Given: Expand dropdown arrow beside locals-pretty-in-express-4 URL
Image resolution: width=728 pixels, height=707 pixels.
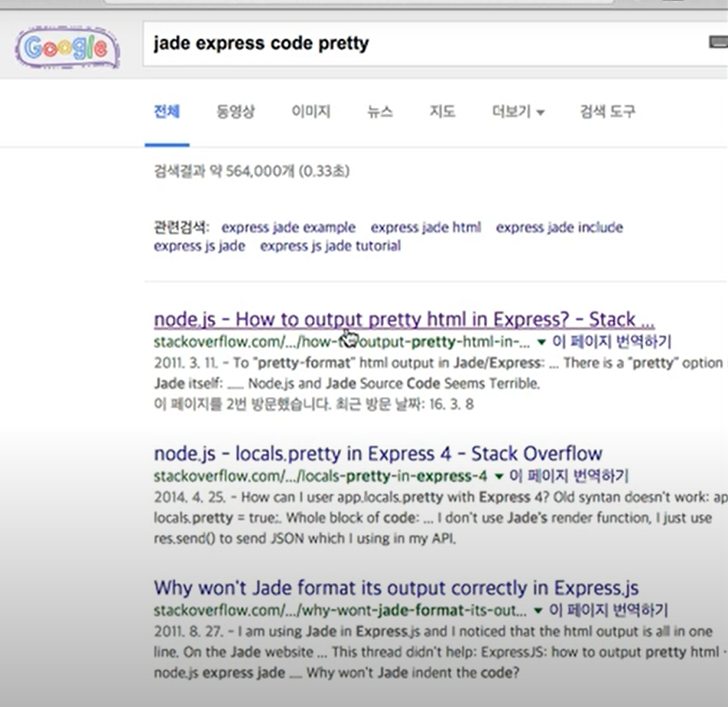Looking at the screenshot, I should point(499,477).
